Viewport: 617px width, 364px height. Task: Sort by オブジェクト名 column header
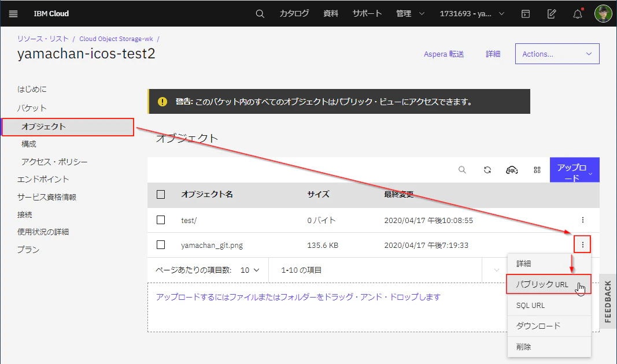207,194
